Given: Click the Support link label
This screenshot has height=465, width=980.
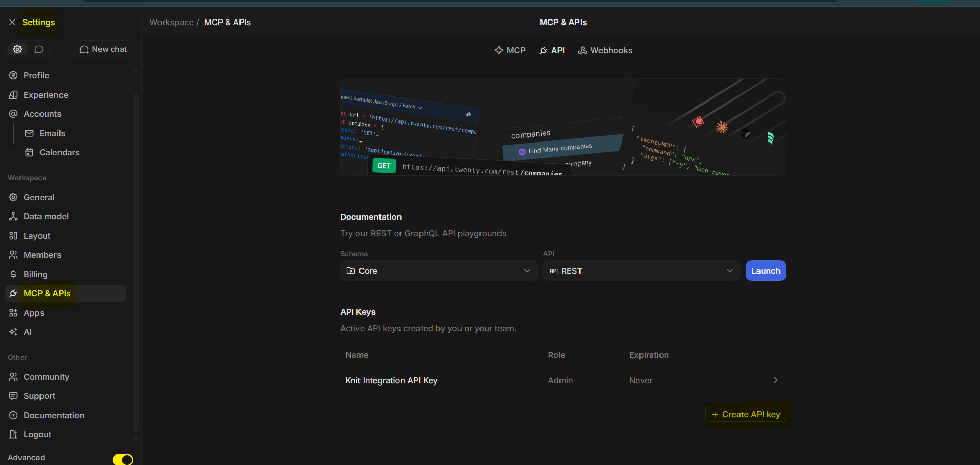Looking at the screenshot, I should [x=39, y=396].
